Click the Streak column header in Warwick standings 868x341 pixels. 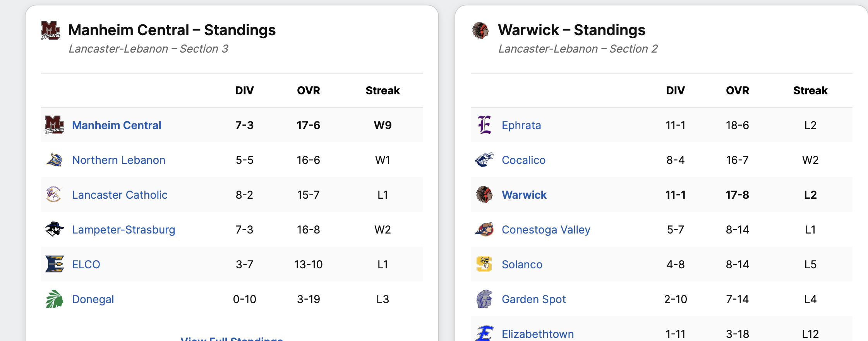coord(810,90)
